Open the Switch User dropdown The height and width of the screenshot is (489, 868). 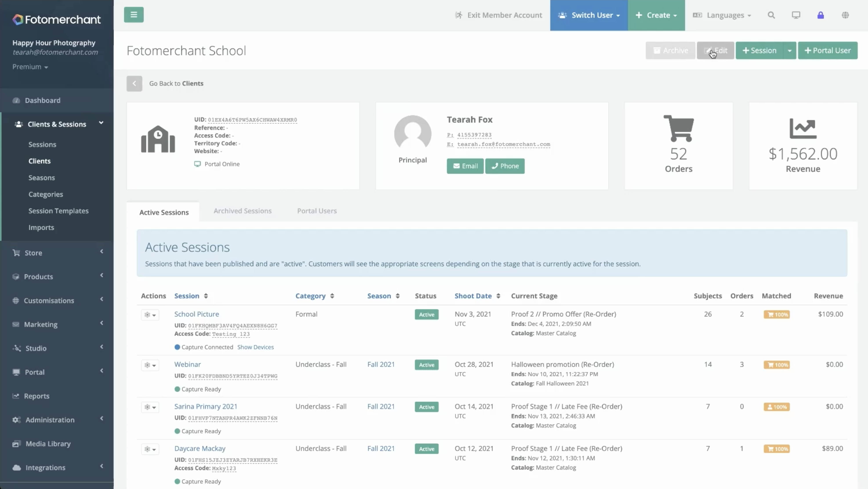point(589,15)
